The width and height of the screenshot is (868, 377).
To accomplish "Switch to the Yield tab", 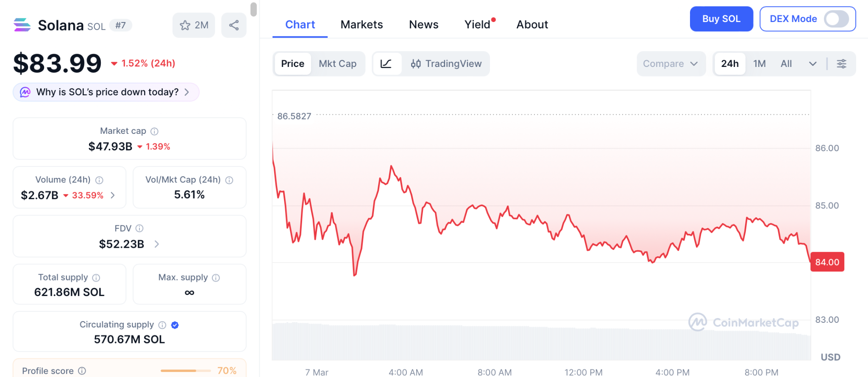I will (x=477, y=25).
